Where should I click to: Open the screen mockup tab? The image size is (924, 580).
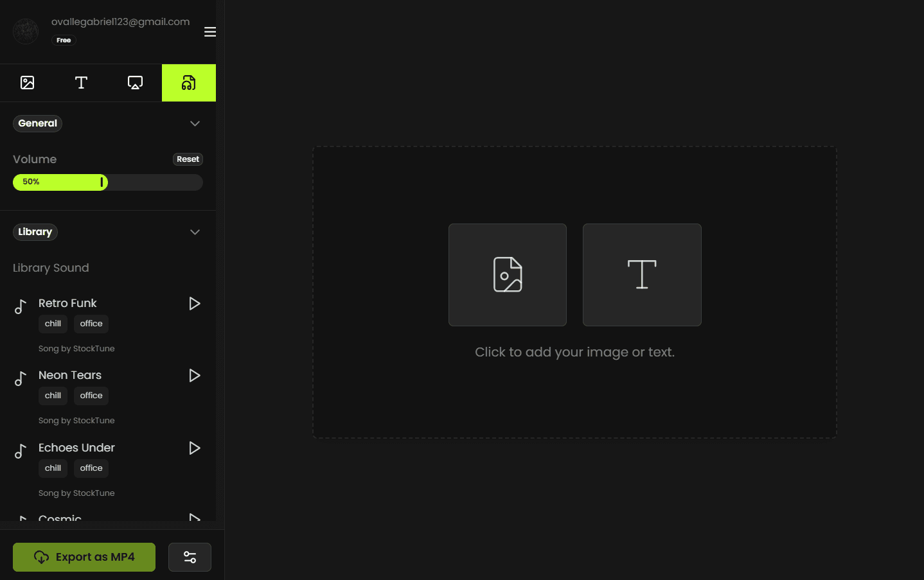click(135, 83)
